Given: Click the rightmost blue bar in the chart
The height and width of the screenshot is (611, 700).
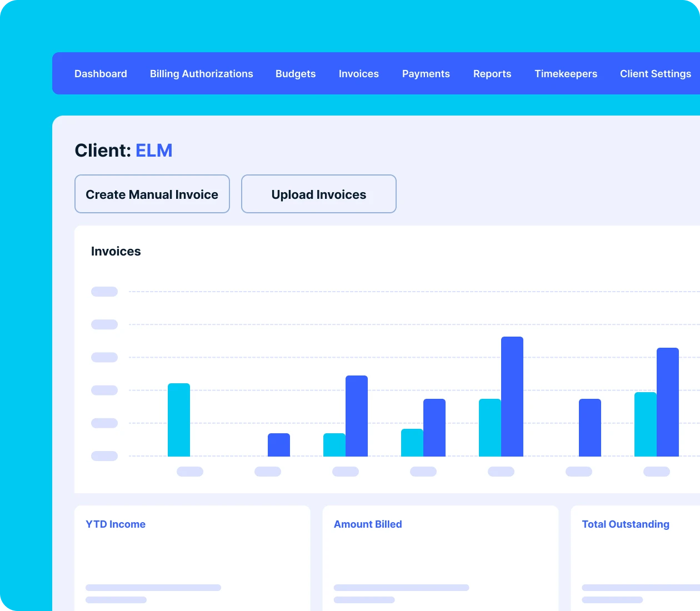Looking at the screenshot, I should [x=668, y=402].
